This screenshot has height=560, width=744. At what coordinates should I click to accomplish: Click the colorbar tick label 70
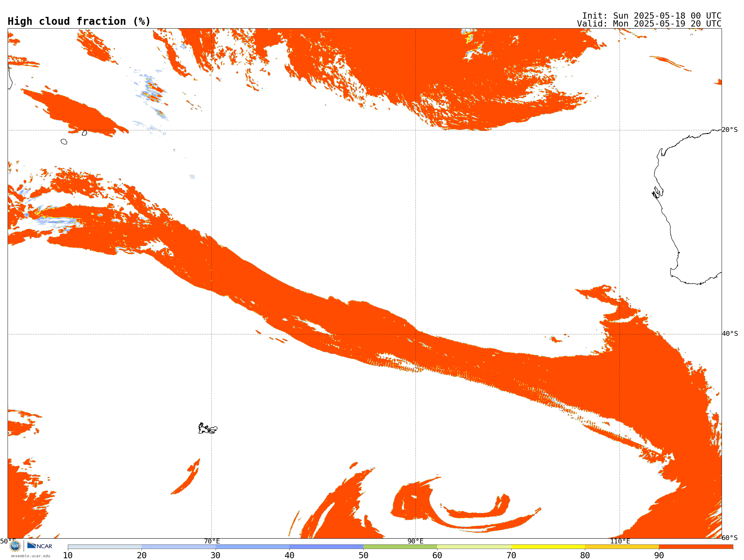tap(511, 555)
